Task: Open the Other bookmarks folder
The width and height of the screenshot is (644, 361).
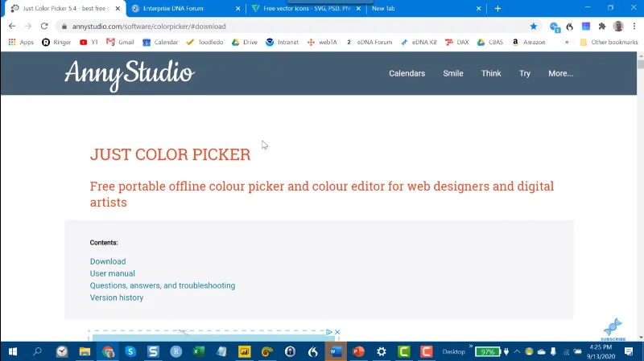Action: [x=609, y=43]
